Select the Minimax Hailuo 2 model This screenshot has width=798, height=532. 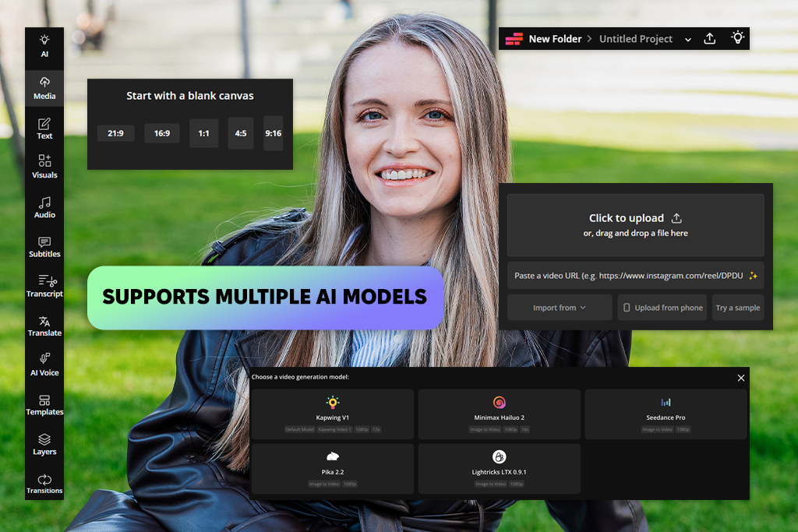coord(500,414)
